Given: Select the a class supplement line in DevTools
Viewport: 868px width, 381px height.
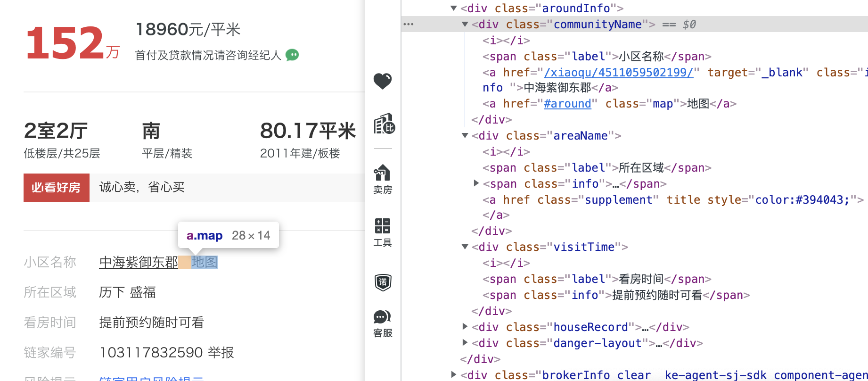Looking at the screenshot, I should click(673, 199).
